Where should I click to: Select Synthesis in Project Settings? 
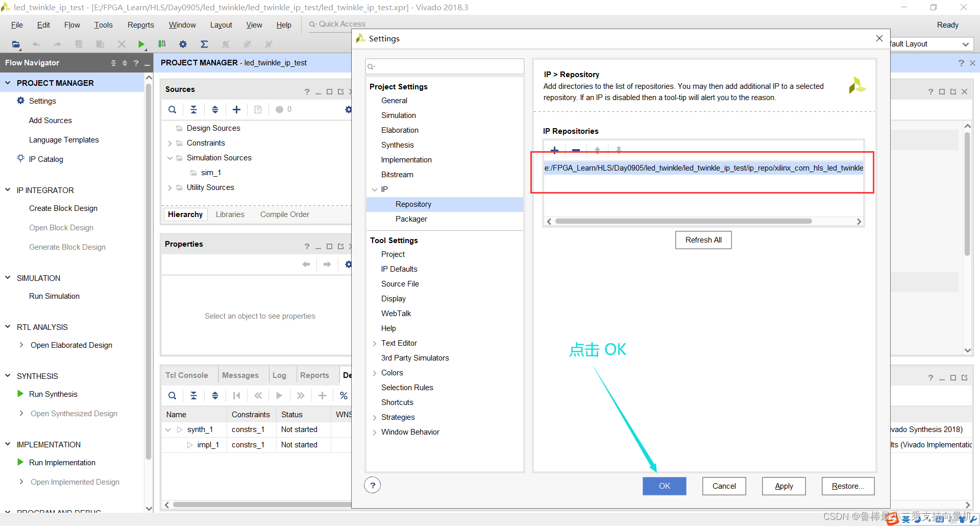point(397,145)
